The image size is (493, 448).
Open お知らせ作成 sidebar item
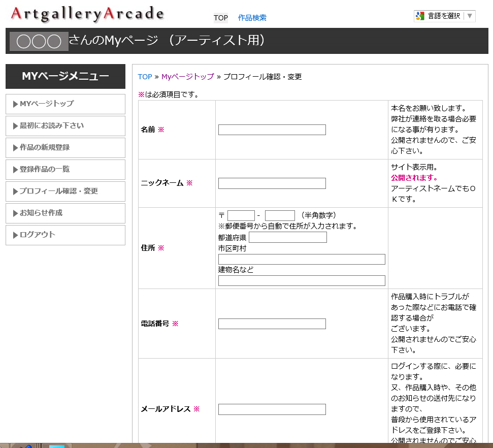(x=65, y=213)
